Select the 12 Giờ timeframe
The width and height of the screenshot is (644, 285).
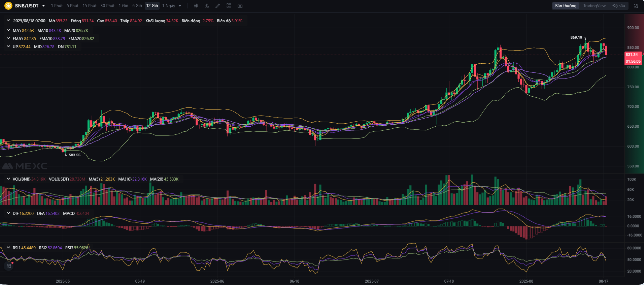(152, 6)
